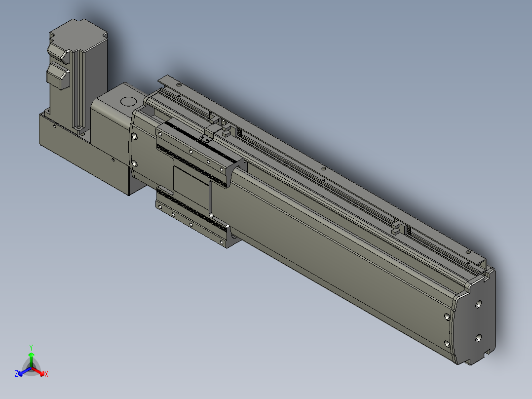Viewport: 532px width, 399px height.
Task: Pick the lower screw hole on the right end cap
Action: pyautogui.click(x=478, y=338)
